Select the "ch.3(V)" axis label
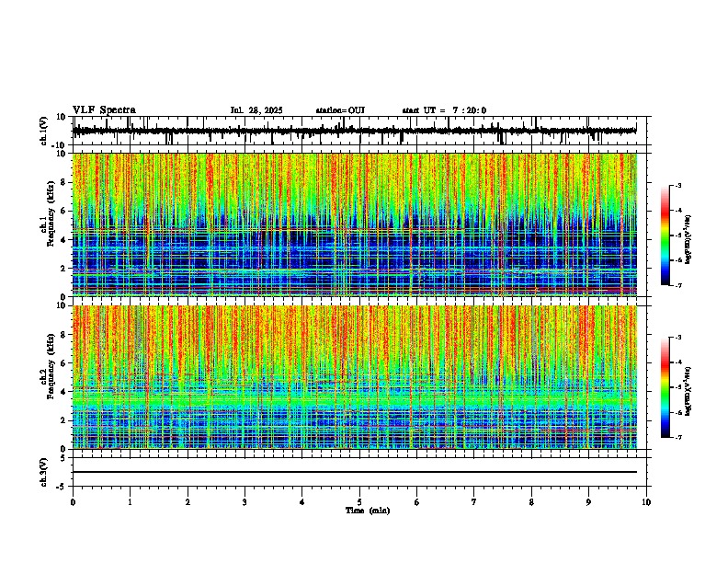Image resolution: width=728 pixels, height=563 pixels. tap(44, 472)
